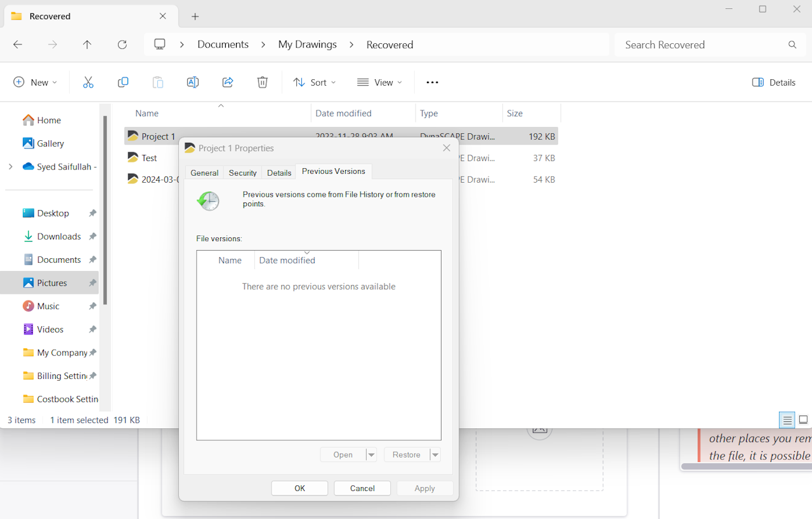Click the navigation pane vertical scrollbar
Viewport: 812px width, 519px height.
tap(105, 209)
